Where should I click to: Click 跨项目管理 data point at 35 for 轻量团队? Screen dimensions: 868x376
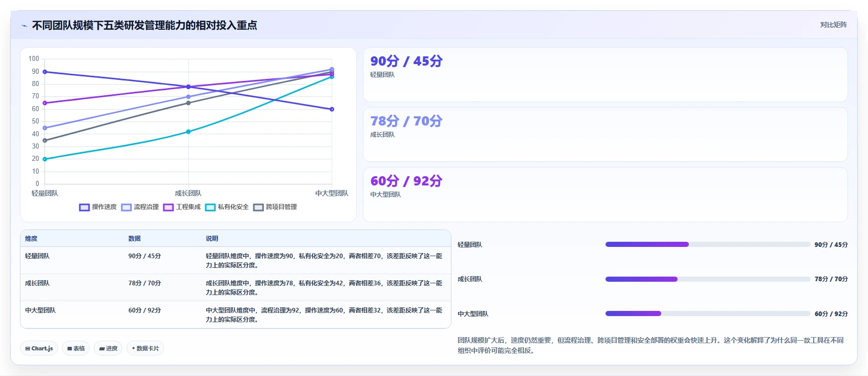coord(45,140)
